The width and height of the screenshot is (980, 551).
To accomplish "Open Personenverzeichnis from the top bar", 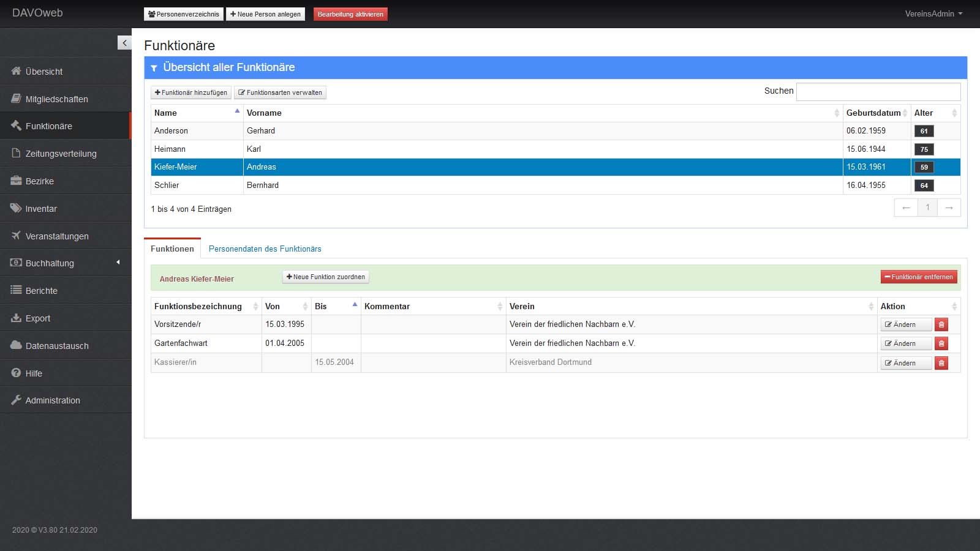I will 184,14.
